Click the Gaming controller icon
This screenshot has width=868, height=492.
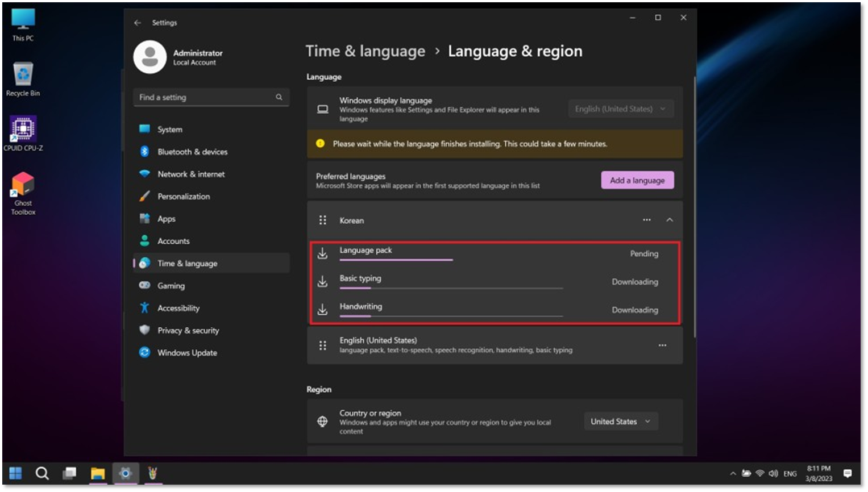click(145, 285)
